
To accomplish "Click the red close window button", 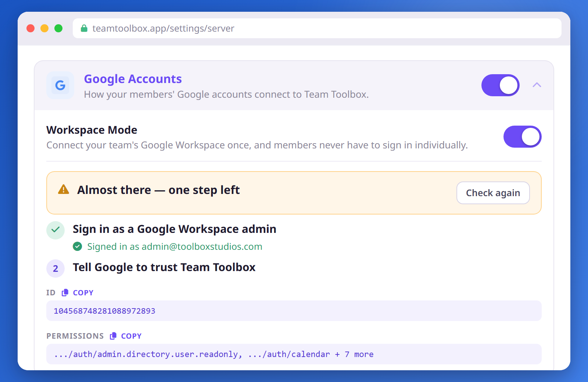I will point(31,28).
